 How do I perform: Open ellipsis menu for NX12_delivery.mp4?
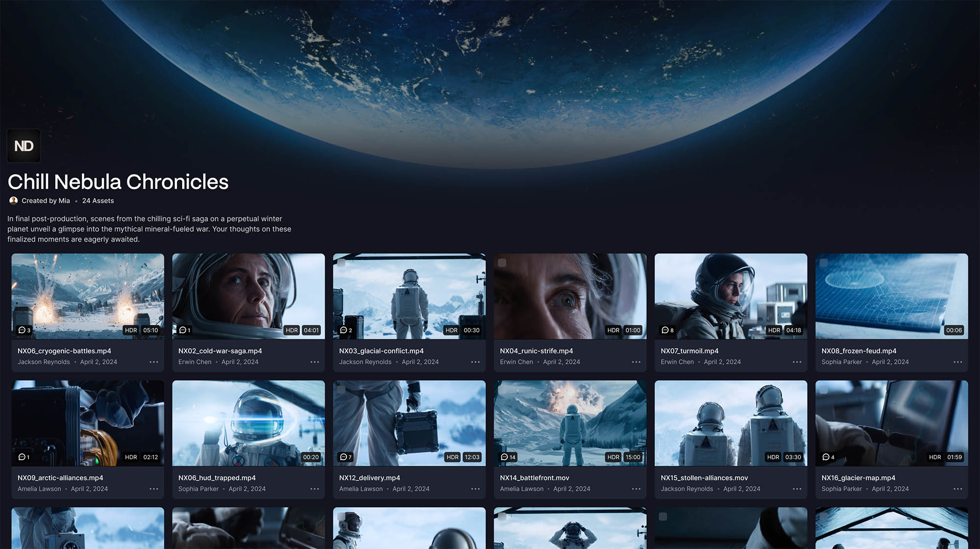[475, 489]
